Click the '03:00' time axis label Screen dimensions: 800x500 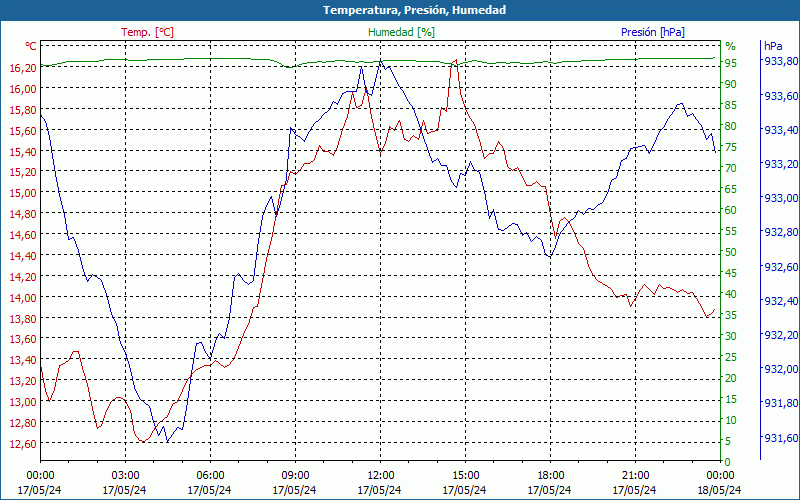point(125,476)
